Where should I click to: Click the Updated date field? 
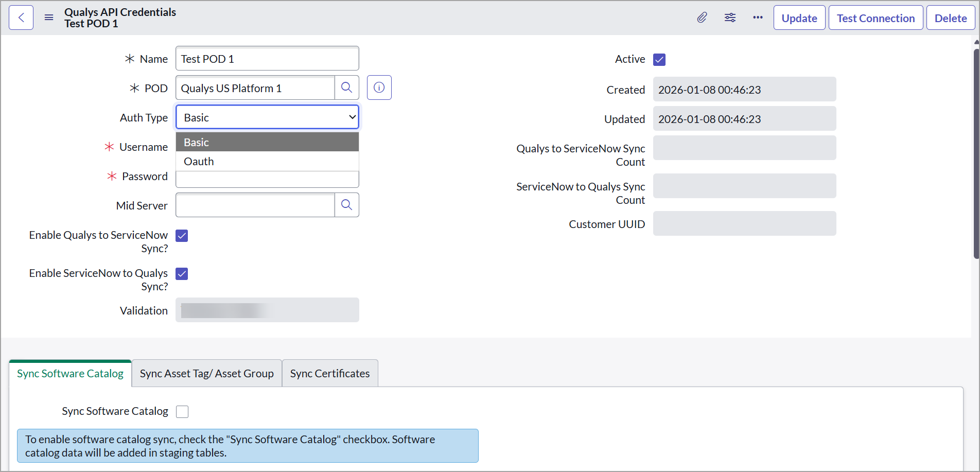click(744, 119)
